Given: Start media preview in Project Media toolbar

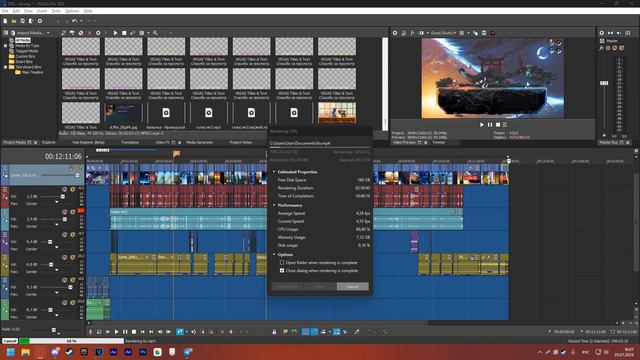Looking at the screenshot, I should [x=116, y=33].
